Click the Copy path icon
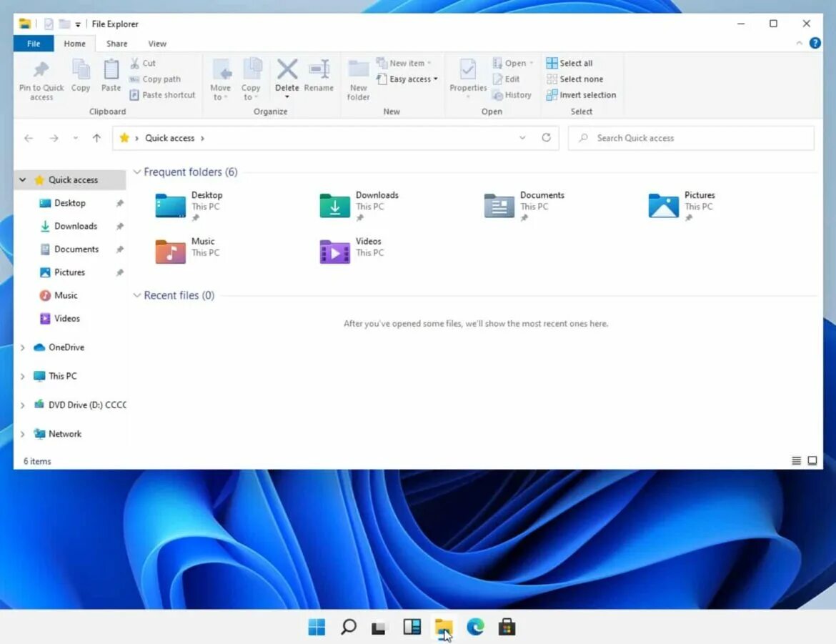The height and width of the screenshot is (644, 836). pos(159,79)
